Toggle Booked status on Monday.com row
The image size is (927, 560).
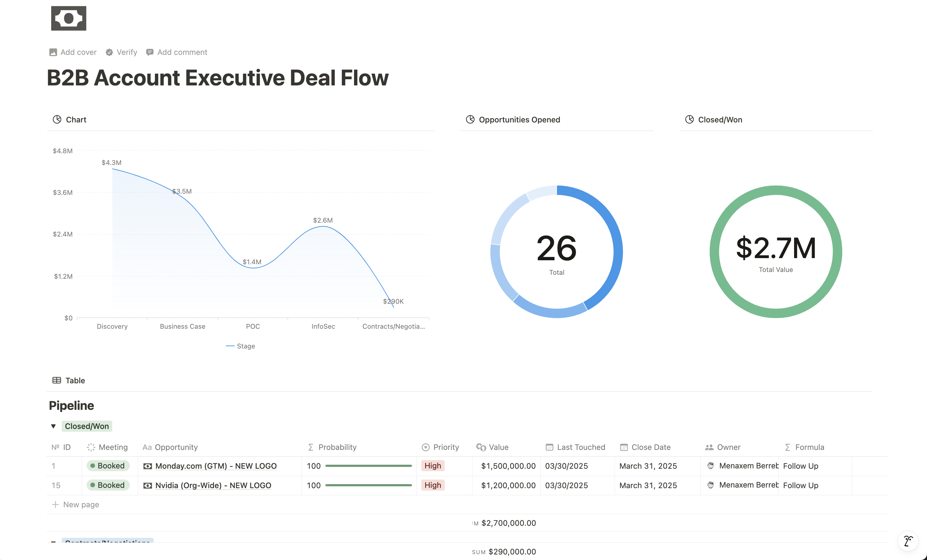pos(108,466)
